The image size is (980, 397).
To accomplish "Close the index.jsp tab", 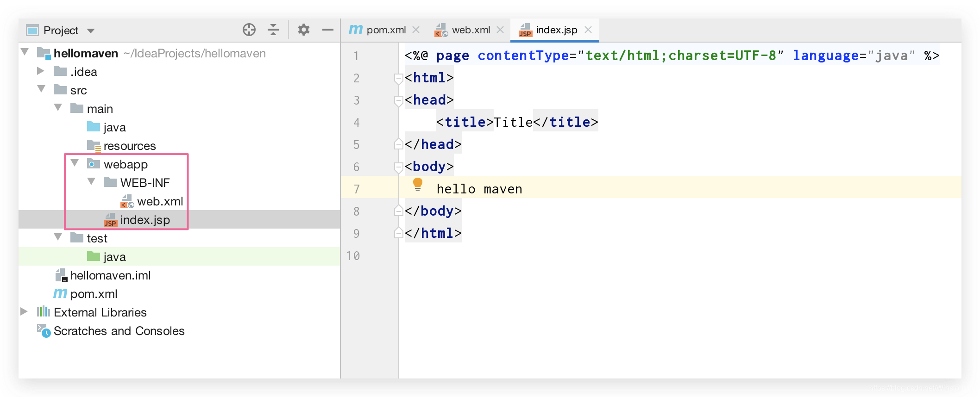I will click(588, 30).
